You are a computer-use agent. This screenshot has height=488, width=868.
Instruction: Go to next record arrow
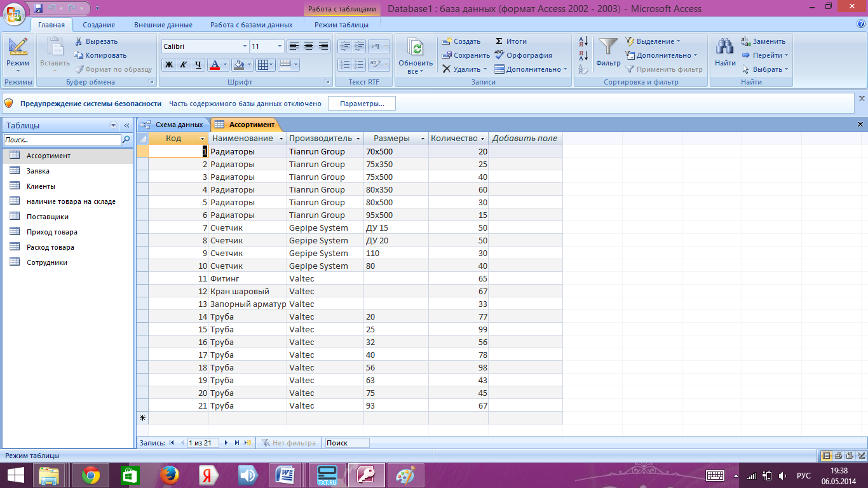(226, 443)
